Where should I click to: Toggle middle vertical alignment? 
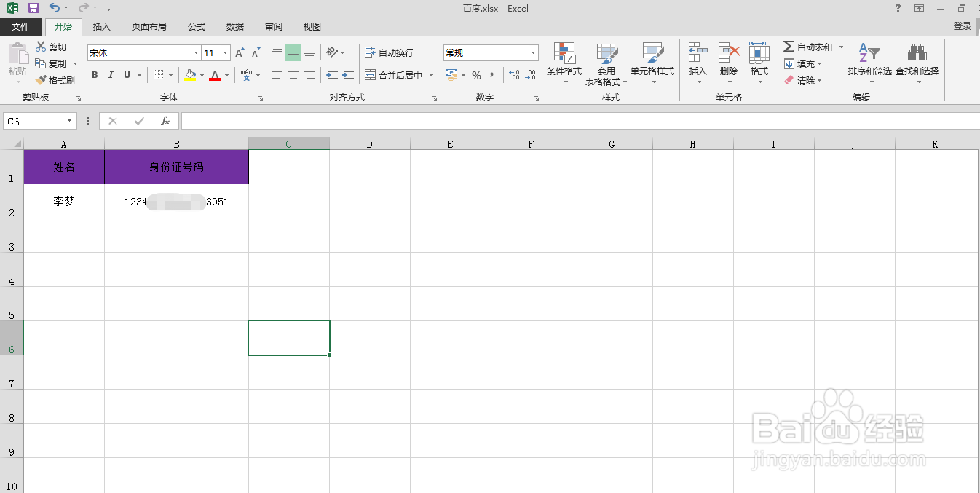[293, 52]
